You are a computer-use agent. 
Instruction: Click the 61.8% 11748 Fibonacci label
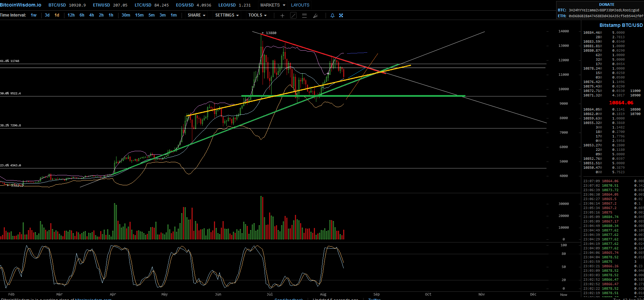coord(10,61)
